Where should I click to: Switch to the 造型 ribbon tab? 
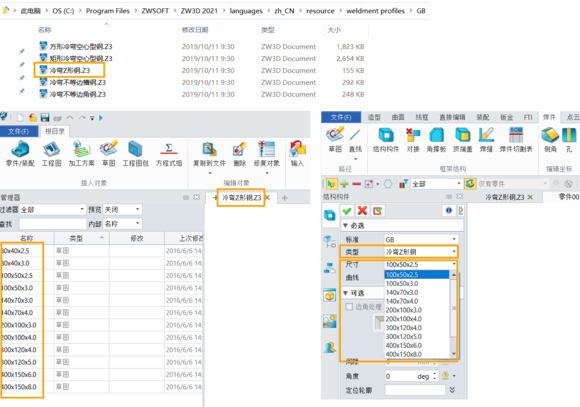pyautogui.click(x=374, y=117)
